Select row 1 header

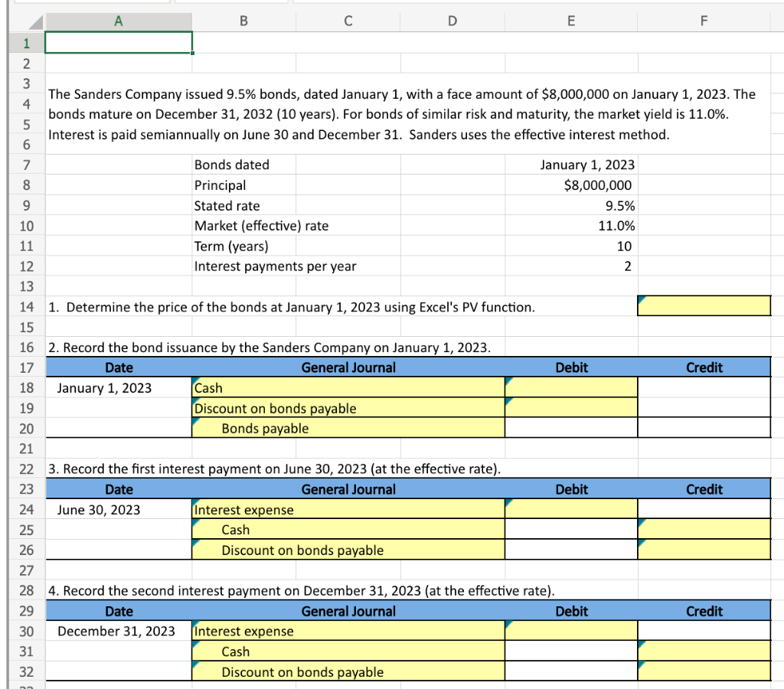[x=27, y=43]
